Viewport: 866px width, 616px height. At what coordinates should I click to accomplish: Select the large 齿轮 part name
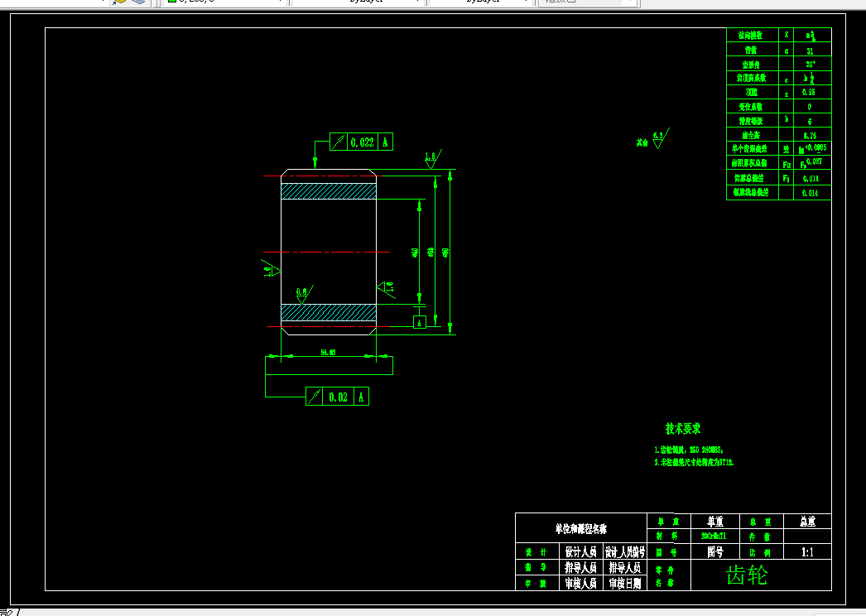(x=747, y=575)
